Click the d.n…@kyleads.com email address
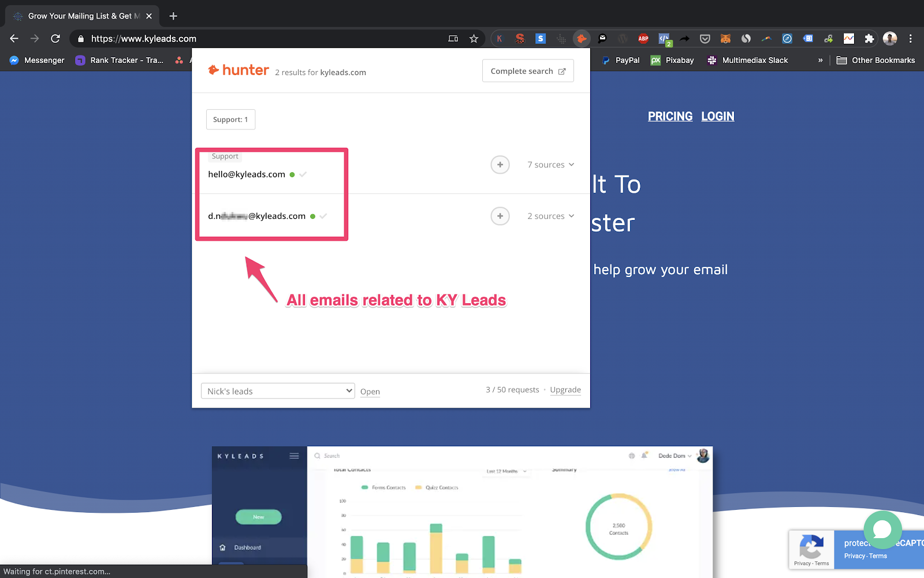This screenshot has width=924, height=578. (x=257, y=216)
